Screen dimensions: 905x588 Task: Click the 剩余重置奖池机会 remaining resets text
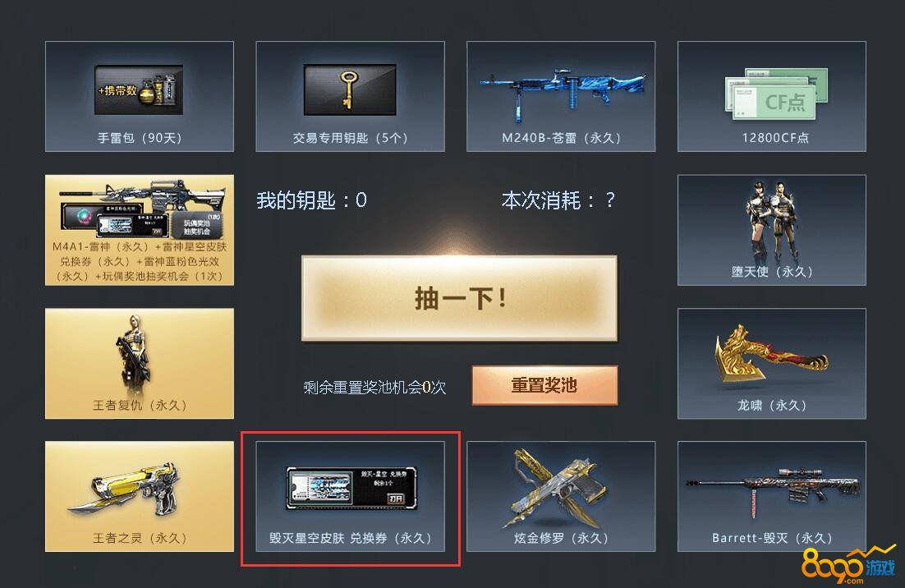374,387
